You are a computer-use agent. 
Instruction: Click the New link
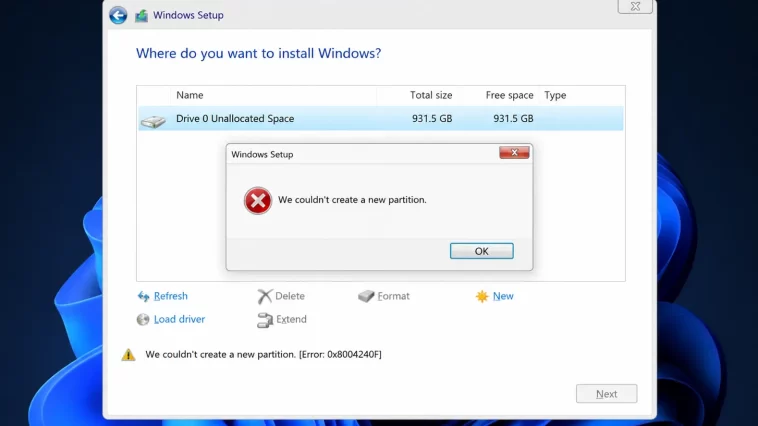click(x=503, y=296)
